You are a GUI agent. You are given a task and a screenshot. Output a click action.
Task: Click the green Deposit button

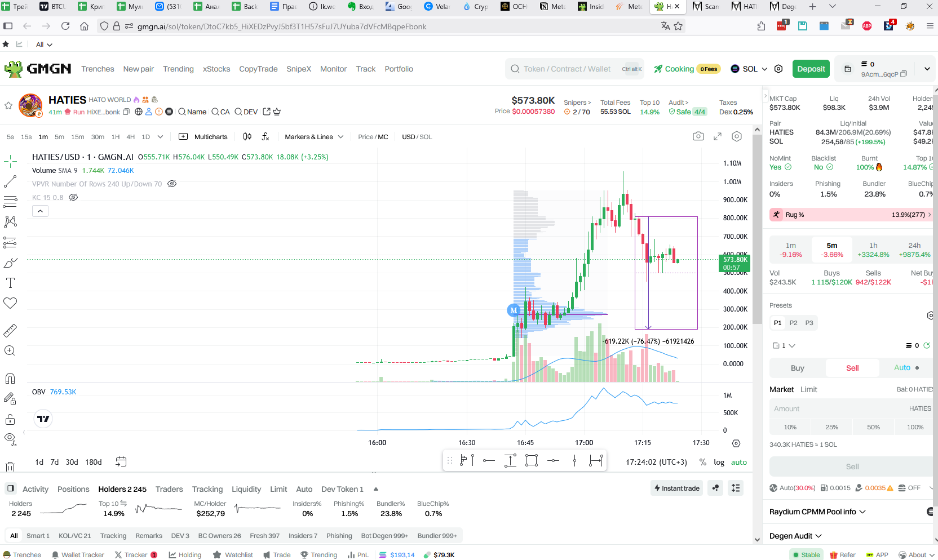pos(811,69)
